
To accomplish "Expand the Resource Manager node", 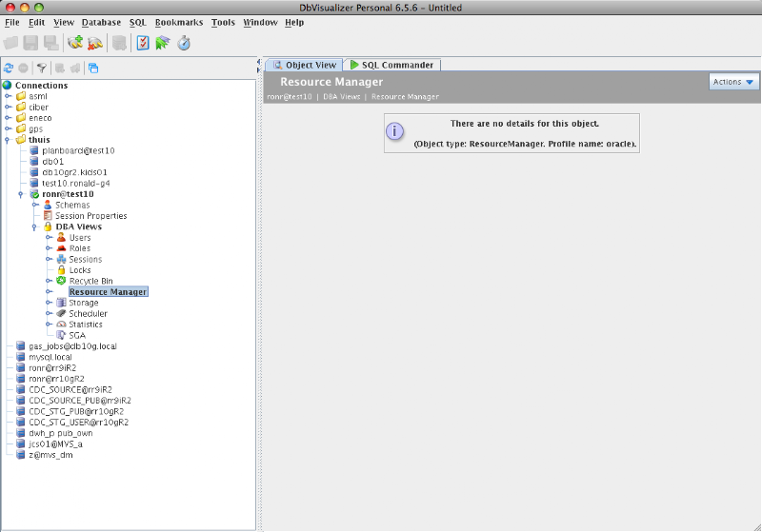I will click(x=50, y=292).
